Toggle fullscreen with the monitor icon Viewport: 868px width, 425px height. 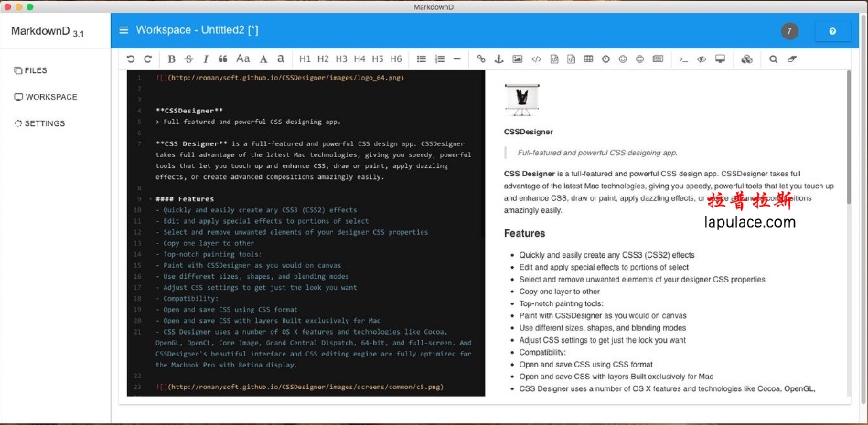click(720, 58)
